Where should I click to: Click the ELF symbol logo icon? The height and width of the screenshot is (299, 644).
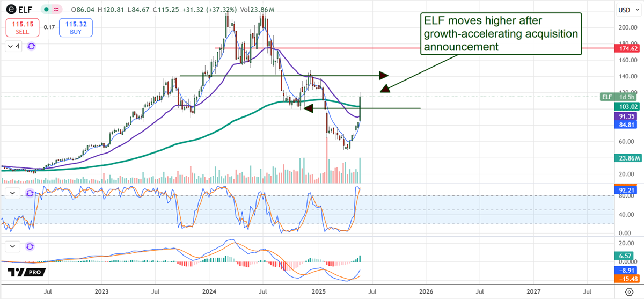pos(10,10)
